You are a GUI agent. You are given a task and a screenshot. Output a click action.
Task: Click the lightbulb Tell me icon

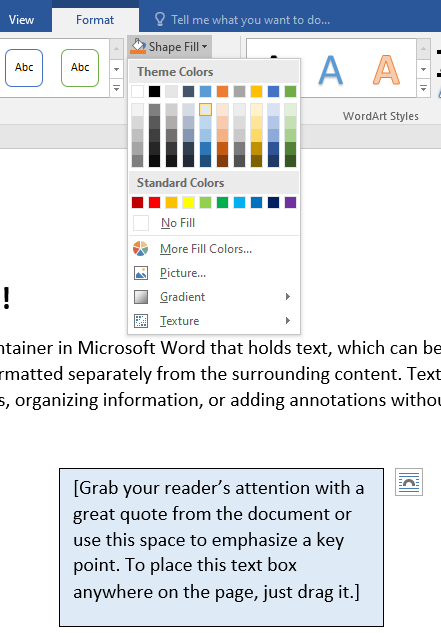click(x=160, y=19)
